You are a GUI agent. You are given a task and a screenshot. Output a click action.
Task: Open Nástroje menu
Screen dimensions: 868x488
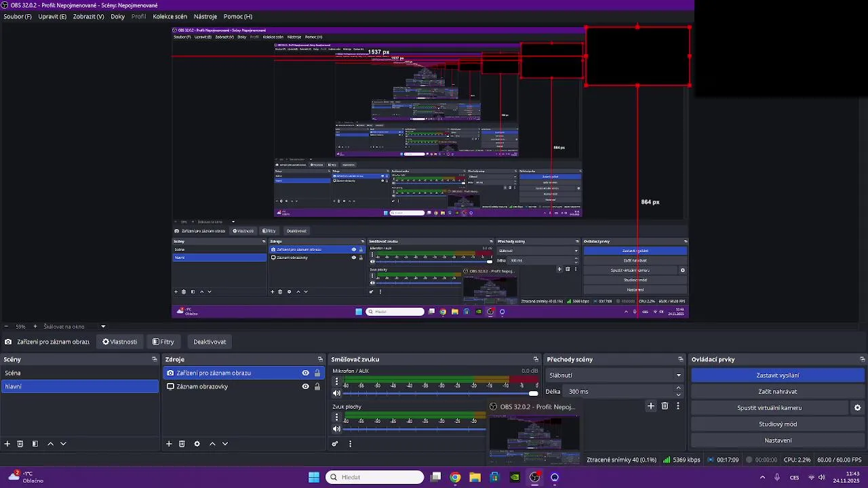(205, 16)
